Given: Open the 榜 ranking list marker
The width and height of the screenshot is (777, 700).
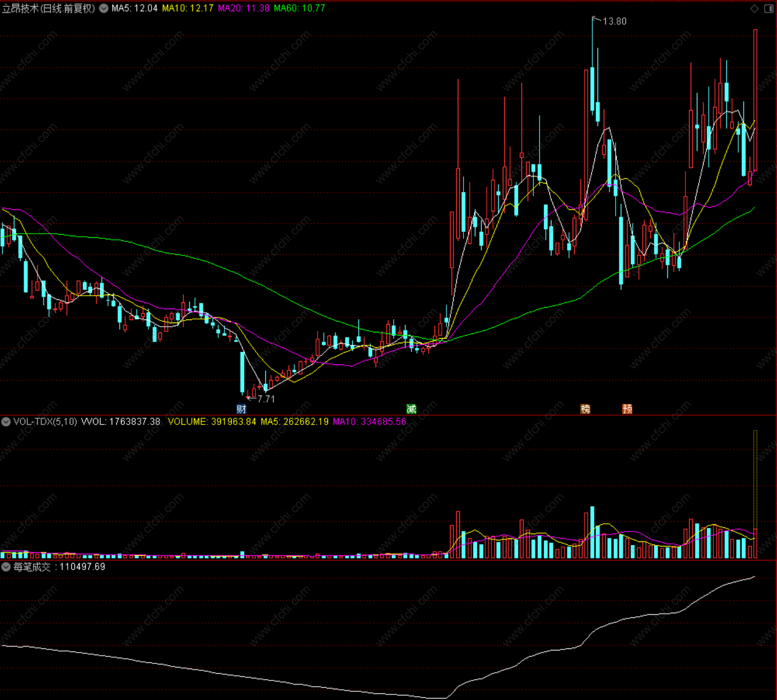Looking at the screenshot, I should [585, 409].
